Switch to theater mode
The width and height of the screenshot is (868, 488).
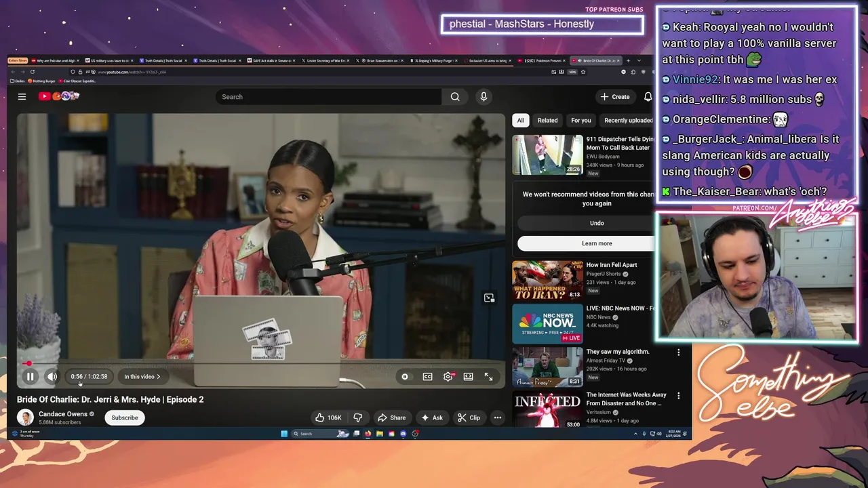[468, 377]
